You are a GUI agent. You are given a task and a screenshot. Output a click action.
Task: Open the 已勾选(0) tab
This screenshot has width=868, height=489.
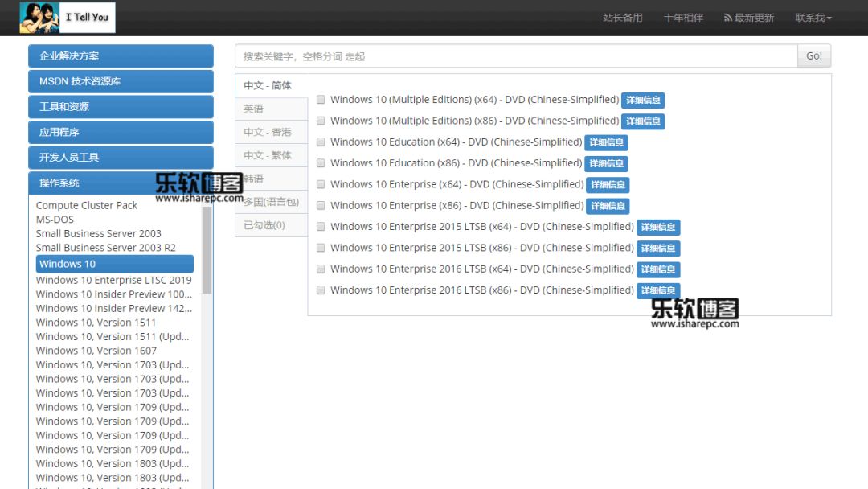click(x=272, y=225)
